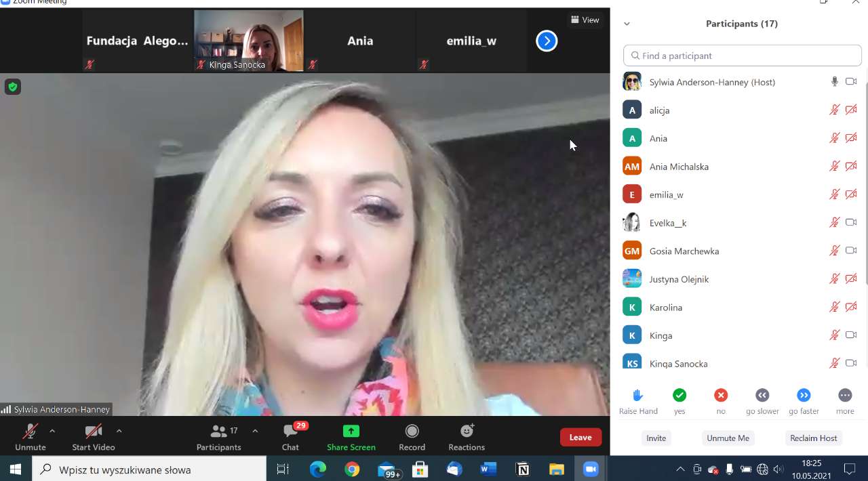The height and width of the screenshot is (481, 868).
Task: Start recording the meeting
Action: [412, 432]
